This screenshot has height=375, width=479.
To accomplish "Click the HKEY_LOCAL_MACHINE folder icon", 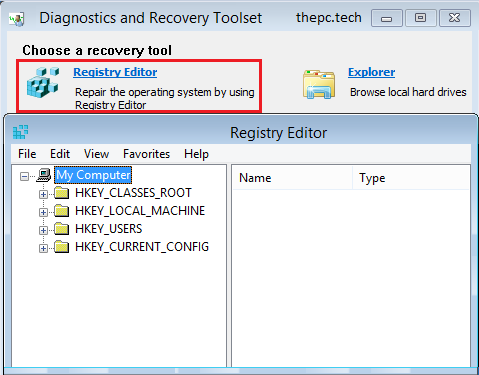I will coord(62,211).
